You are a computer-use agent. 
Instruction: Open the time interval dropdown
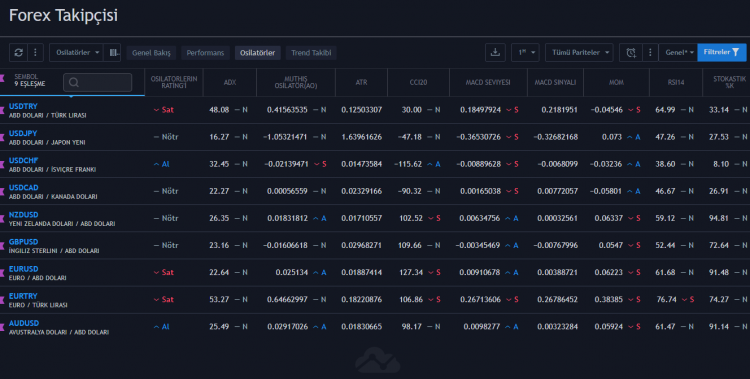pyautogui.click(x=525, y=53)
